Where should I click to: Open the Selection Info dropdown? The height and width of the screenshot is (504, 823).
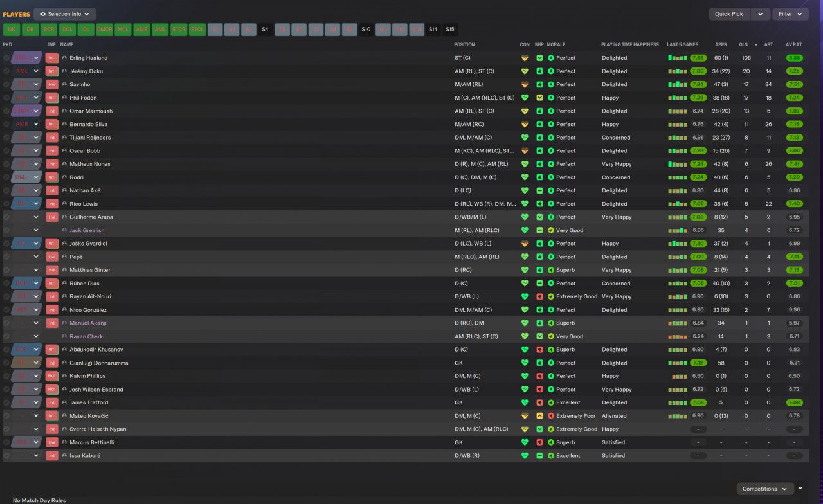(64, 14)
